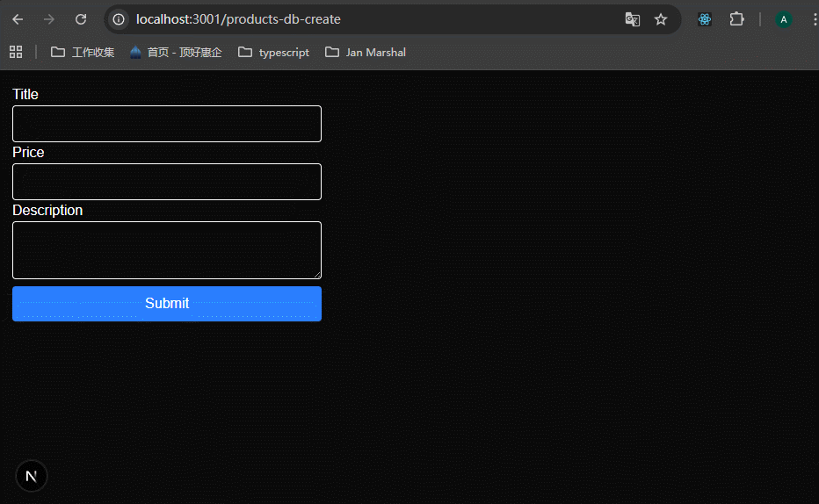This screenshot has height=504, width=819.
Task: Click the browser forward arrow
Action: (49, 19)
